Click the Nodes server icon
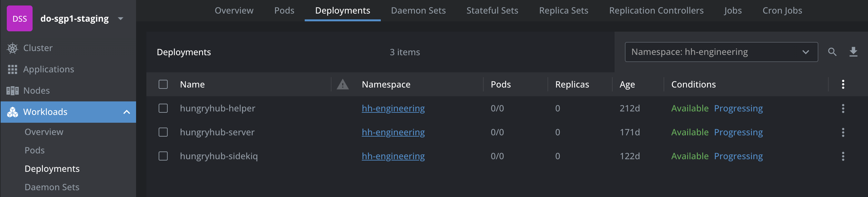Image resolution: width=868 pixels, height=197 pixels. pos(13,91)
